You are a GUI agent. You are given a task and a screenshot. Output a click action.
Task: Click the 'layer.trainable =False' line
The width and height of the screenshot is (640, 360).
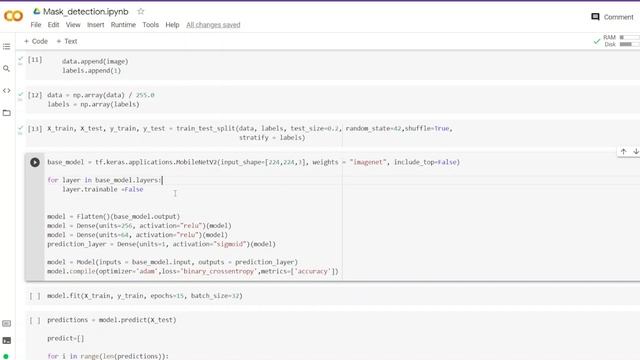[102, 189]
